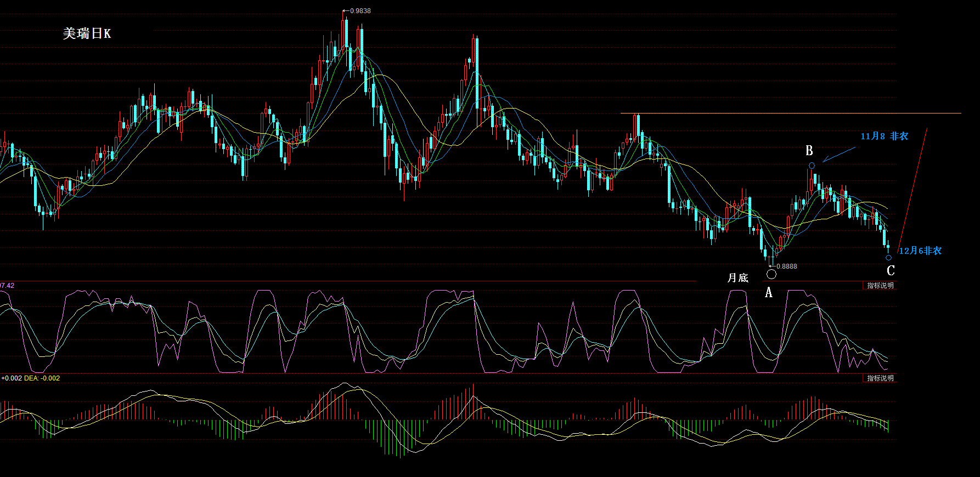
Task: Click the 月底 text annotation
Action: pyautogui.click(x=738, y=278)
